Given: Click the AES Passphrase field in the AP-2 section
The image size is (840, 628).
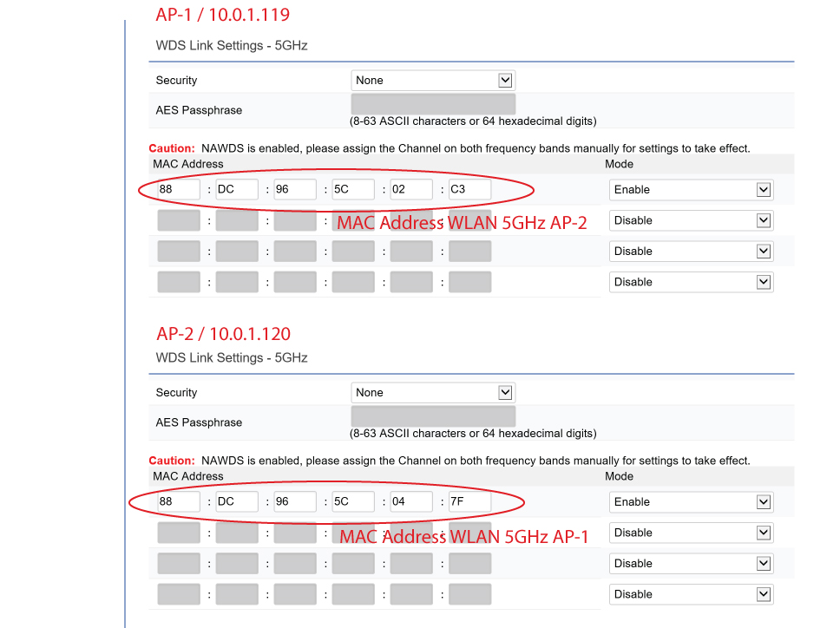Looking at the screenshot, I should point(433,416).
